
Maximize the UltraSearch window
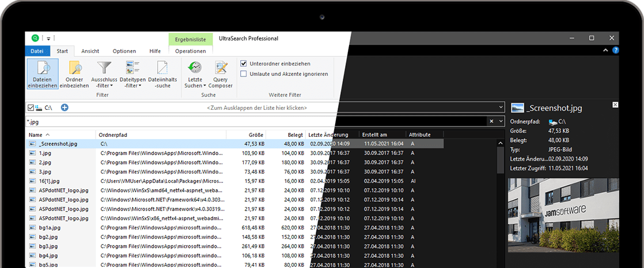(592, 38)
